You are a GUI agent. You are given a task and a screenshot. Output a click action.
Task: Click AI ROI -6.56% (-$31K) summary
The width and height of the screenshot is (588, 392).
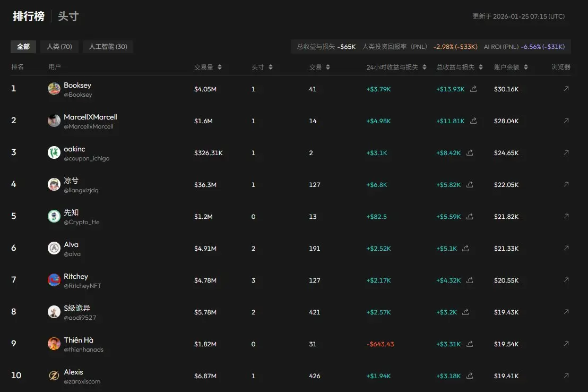[x=524, y=47]
